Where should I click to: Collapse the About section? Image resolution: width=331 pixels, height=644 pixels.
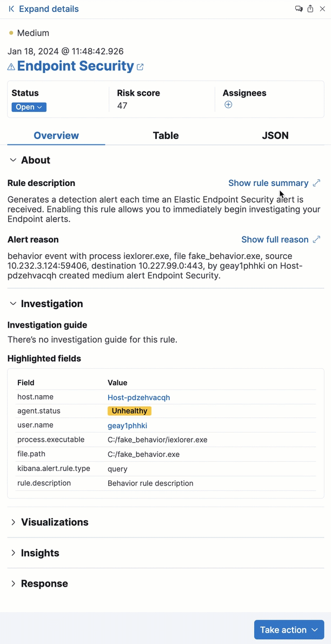click(13, 160)
